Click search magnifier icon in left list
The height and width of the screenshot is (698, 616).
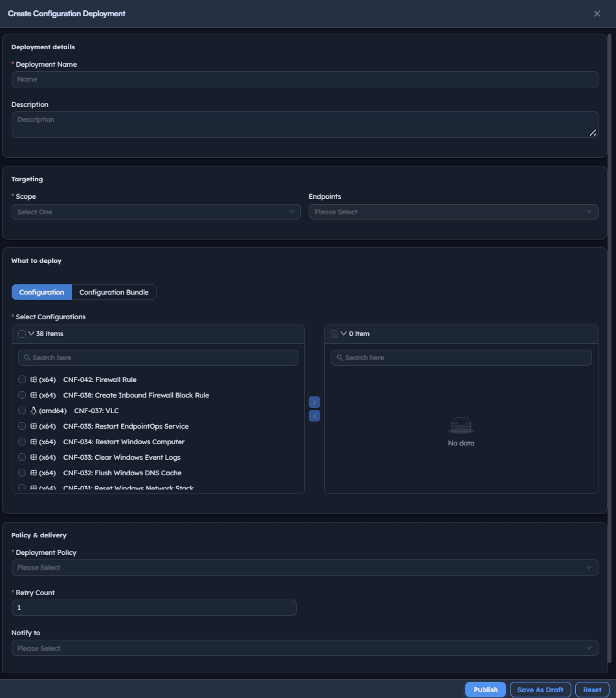(x=27, y=357)
